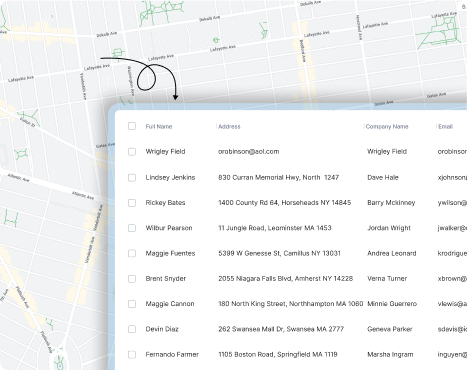Image resolution: width=467 pixels, height=370 pixels.
Task: Check the box for the Wrigley Field row
Action: point(132,152)
